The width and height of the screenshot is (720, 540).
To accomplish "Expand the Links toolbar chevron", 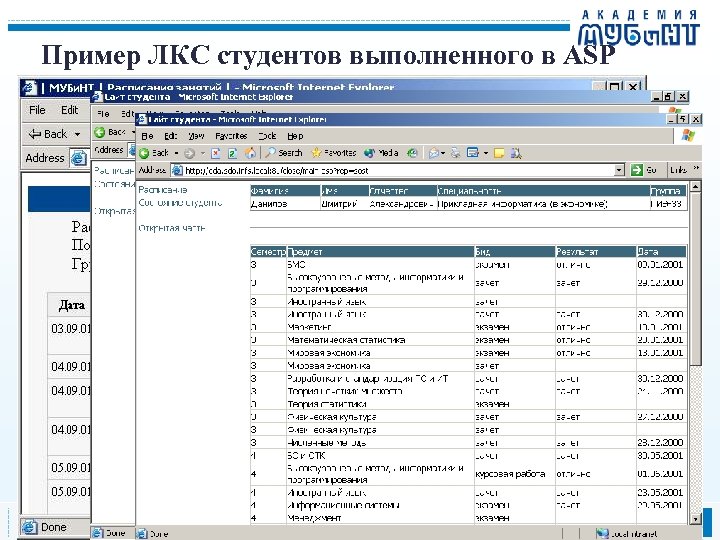I will point(696,169).
